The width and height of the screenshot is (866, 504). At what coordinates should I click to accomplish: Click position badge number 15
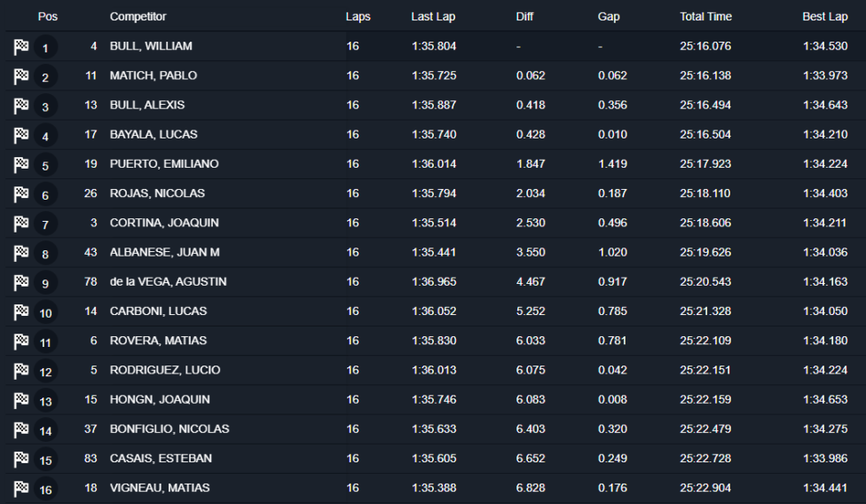click(x=45, y=459)
